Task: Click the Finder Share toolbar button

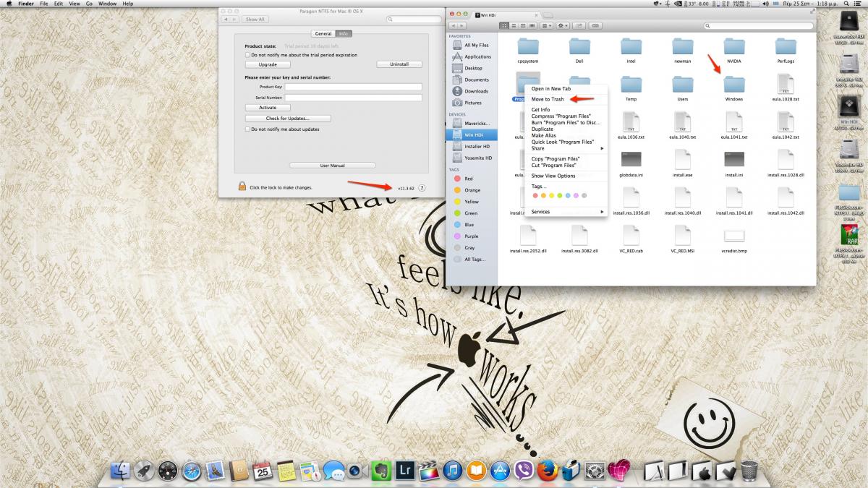Action: [579, 25]
